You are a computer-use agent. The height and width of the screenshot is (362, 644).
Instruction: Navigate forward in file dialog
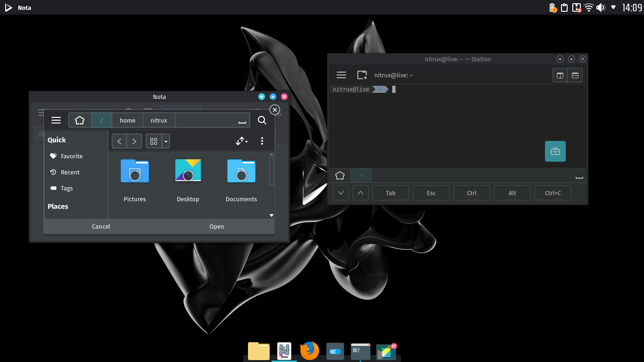pyautogui.click(x=134, y=141)
